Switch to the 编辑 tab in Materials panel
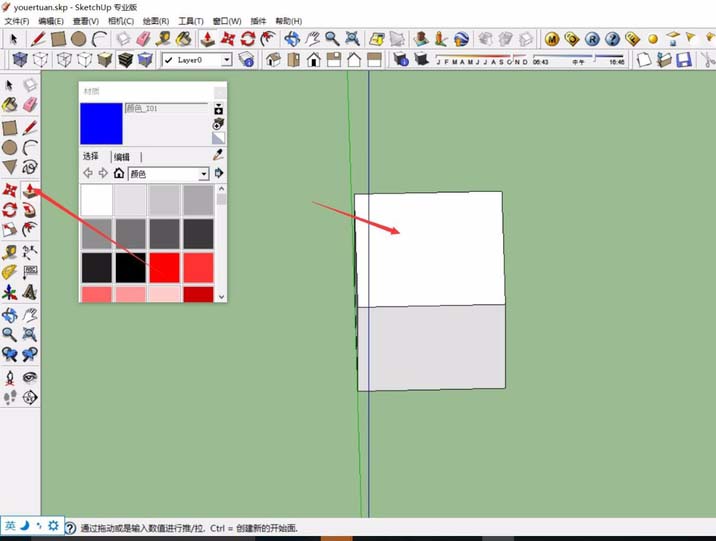 click(122, 157)
